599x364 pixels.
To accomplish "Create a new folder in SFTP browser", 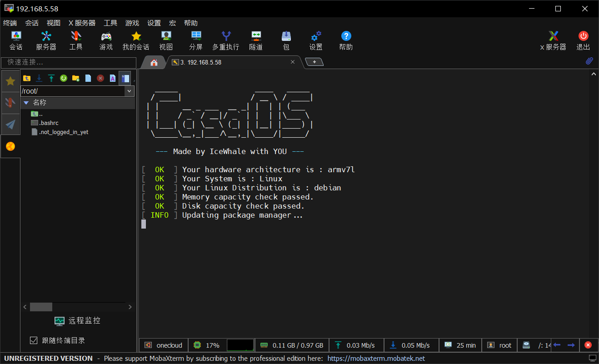I will click(x=76, y=78).
